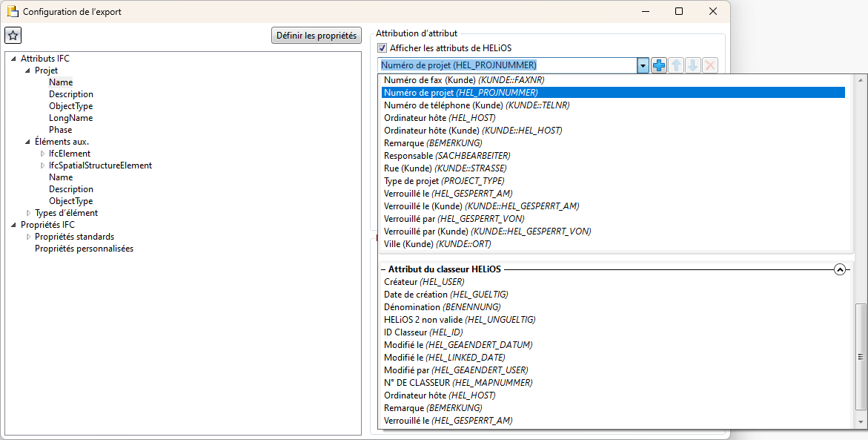Select Numéro de fax (Kunde) option
The width and height of the screenshot is (868, 440).
click(x=613, y=80)
